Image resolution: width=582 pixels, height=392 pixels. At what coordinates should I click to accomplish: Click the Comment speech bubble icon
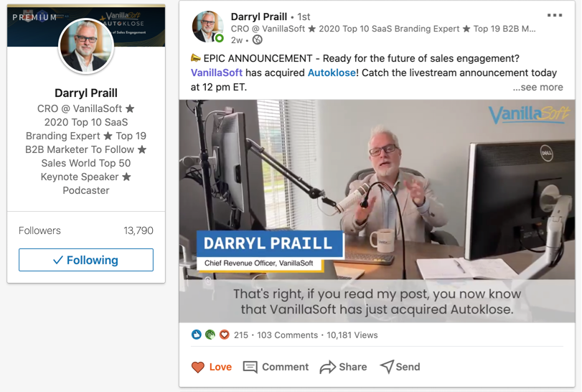[250, 367]
